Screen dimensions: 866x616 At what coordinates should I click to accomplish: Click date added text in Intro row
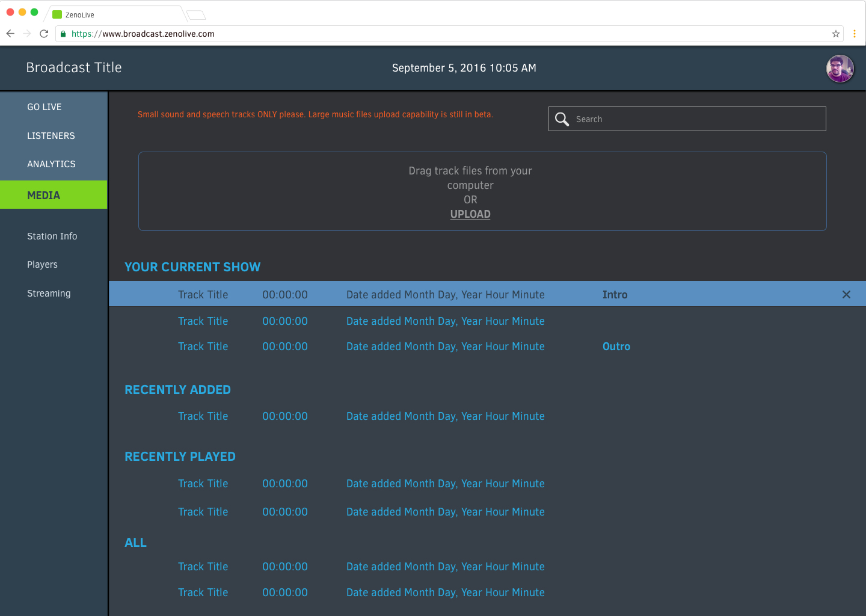[x=446, y=294]
